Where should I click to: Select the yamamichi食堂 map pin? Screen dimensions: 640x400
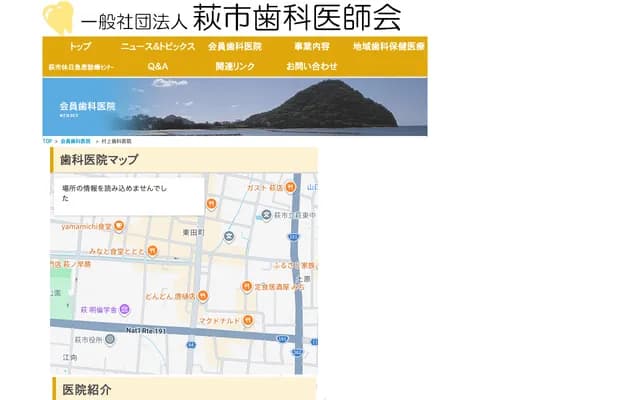pyautogui.click(x=120, y=225)
